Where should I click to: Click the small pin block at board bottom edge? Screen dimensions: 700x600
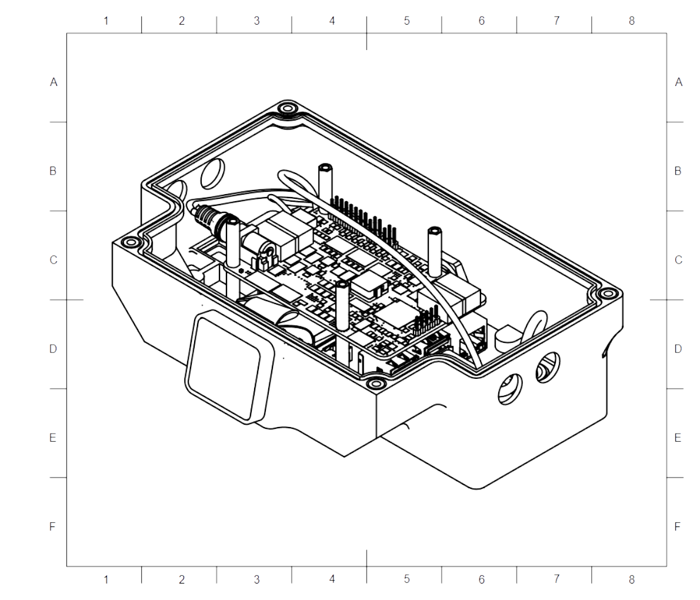coord(426,322)
